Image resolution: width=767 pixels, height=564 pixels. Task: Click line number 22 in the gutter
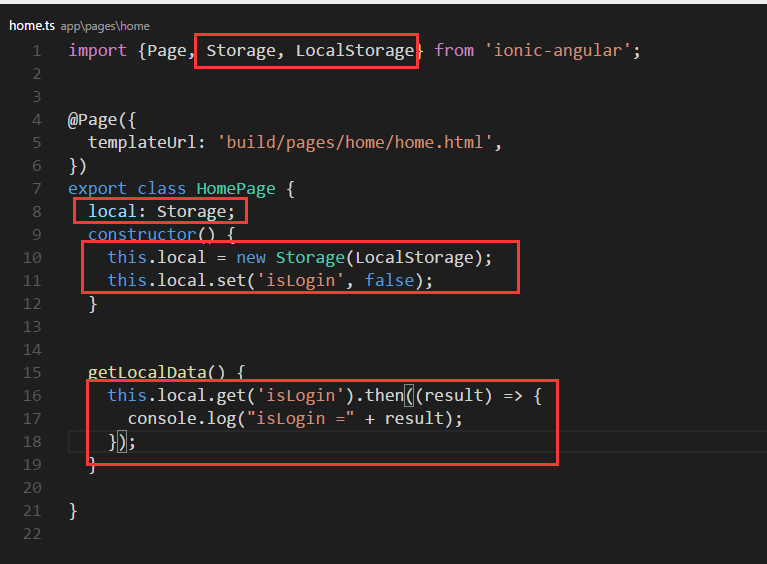pyautogui.click(x=32, y=534)
